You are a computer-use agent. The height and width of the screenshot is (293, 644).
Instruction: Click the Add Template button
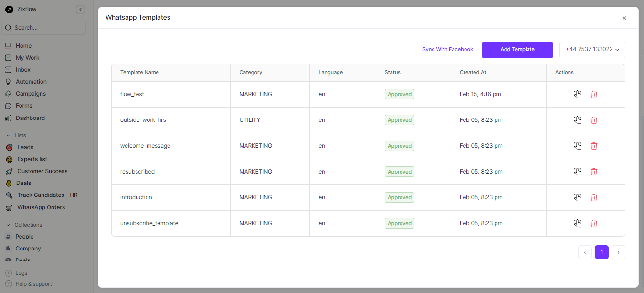517,50
